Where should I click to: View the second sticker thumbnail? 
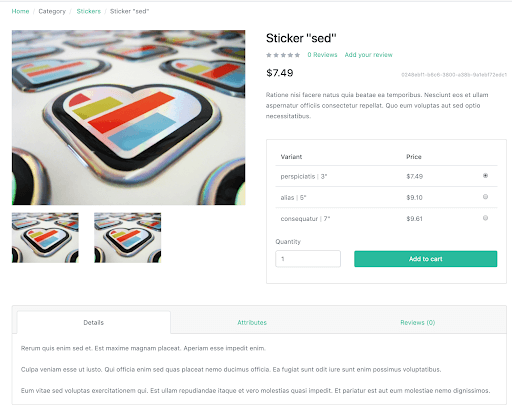[127, 238]
